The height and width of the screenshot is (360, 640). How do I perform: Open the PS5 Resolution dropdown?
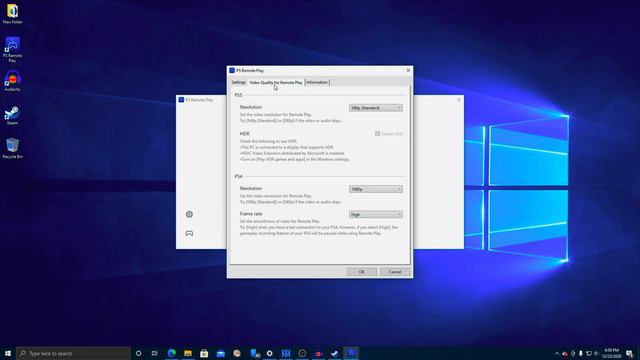point(376,108)
